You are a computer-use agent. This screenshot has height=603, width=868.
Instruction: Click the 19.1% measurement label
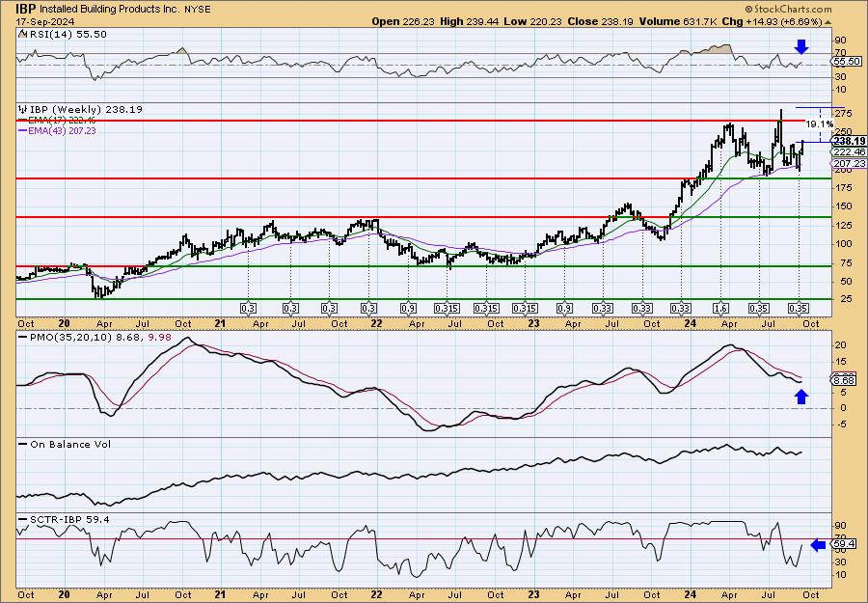click(x=819, y=124)
